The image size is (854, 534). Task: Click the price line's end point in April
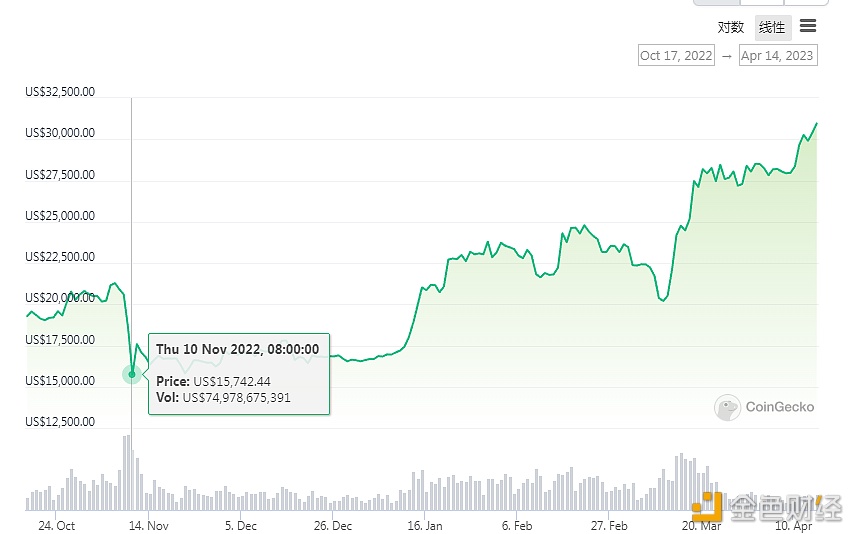817,123
